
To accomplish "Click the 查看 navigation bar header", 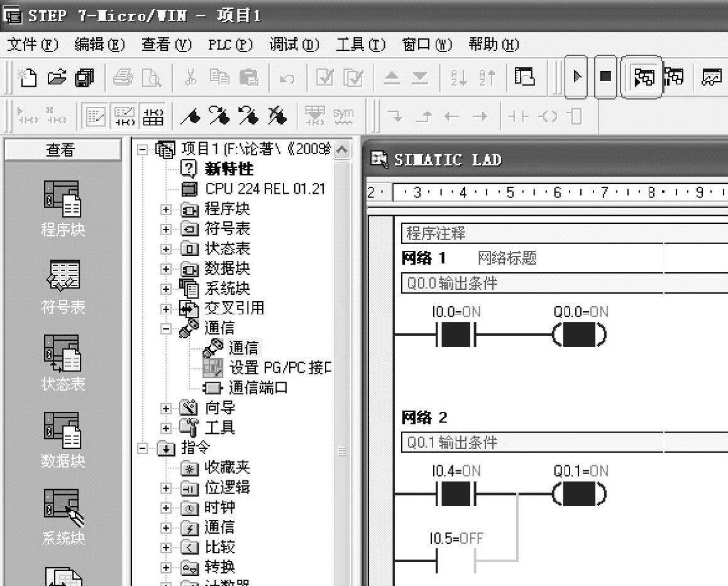I will point(62,150).
